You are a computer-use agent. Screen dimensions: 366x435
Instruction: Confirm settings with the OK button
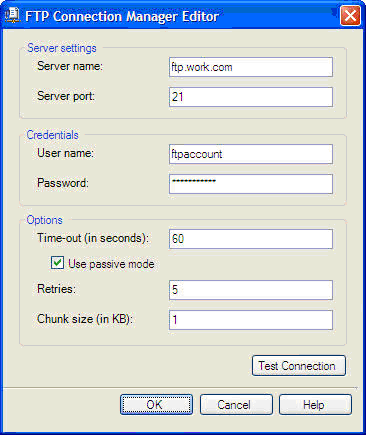[156, 405]
